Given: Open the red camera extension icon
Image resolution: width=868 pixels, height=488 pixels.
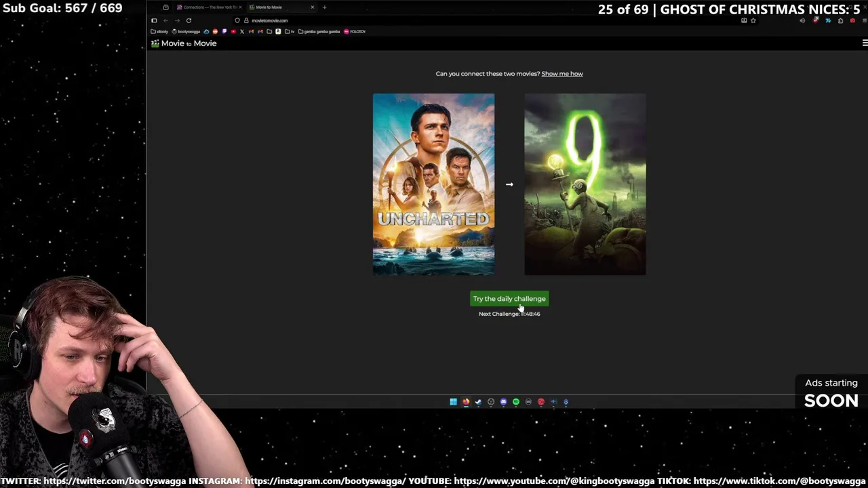Looking at the screenshot, I should (x=852, y=20).
